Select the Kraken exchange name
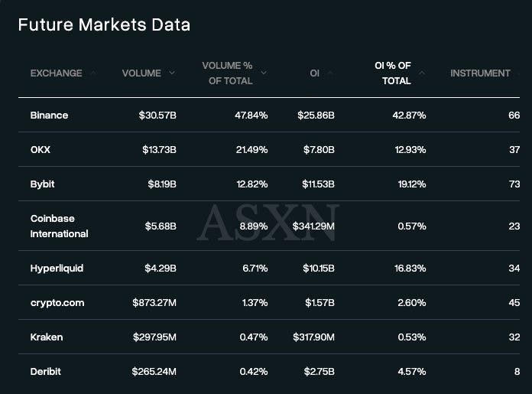532x394 pixels. pyautogui.click(x=47, y=337)
